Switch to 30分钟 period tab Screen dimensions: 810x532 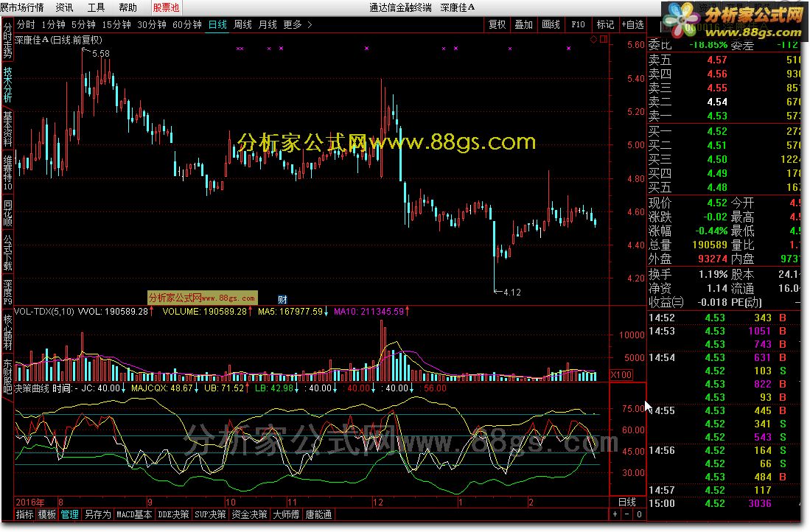pyautogui.click(x=151, y=24)
